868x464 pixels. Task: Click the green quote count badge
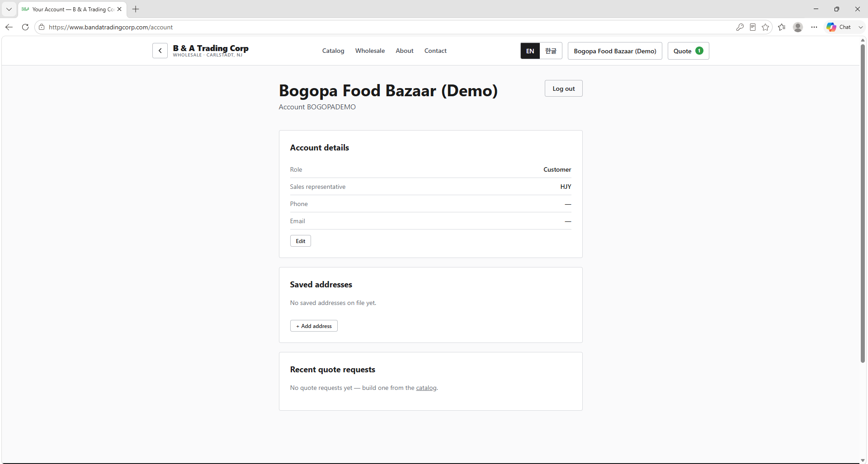click(699, 51)
